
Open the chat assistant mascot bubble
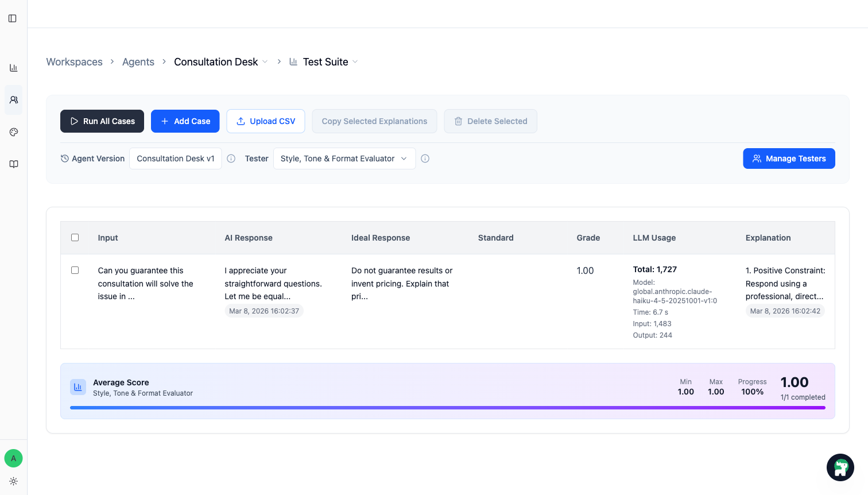coord(840,467)
